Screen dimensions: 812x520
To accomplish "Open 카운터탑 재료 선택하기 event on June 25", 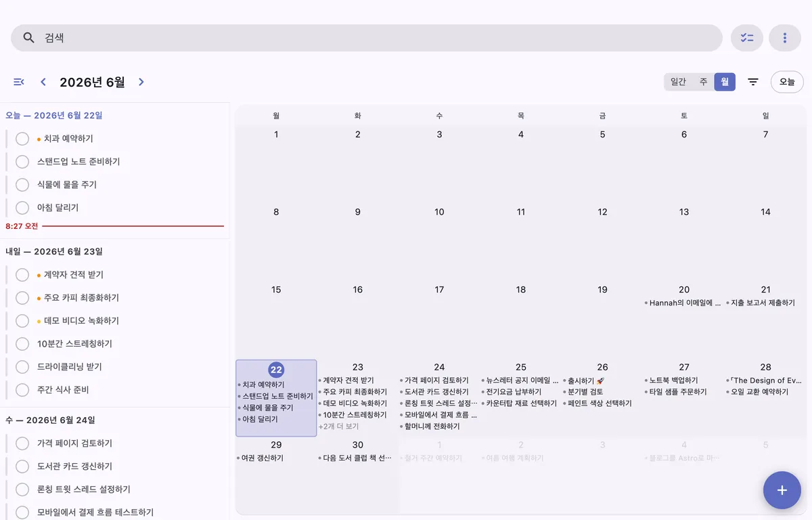I will coord(520,404).
